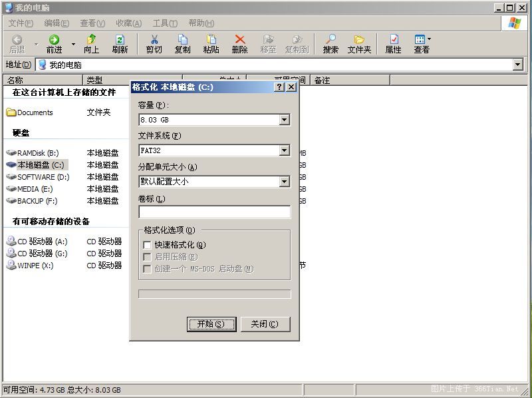
Task: Click the 硬盘 group heading
Action: click(21, 133)
